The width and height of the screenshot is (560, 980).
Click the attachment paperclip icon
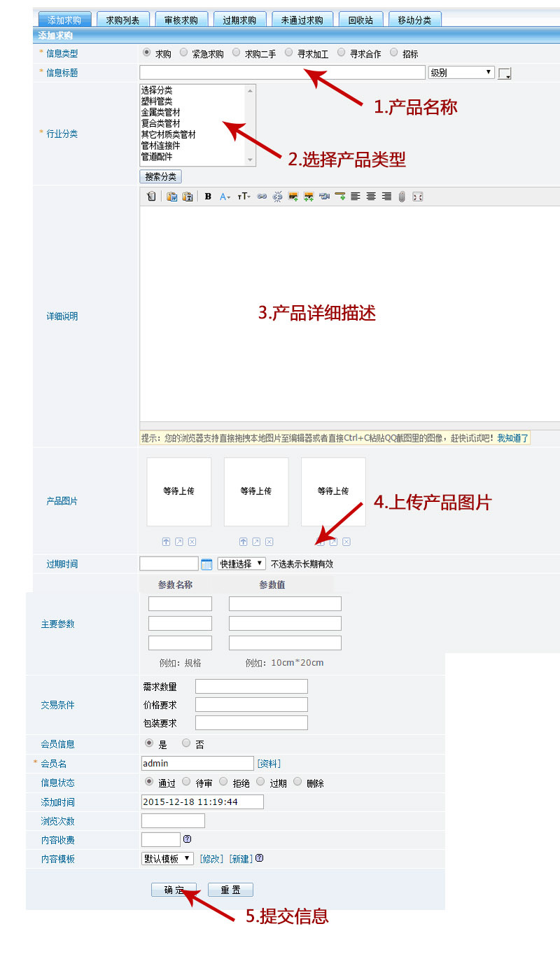pyautogui.click(x=402, y=197)
